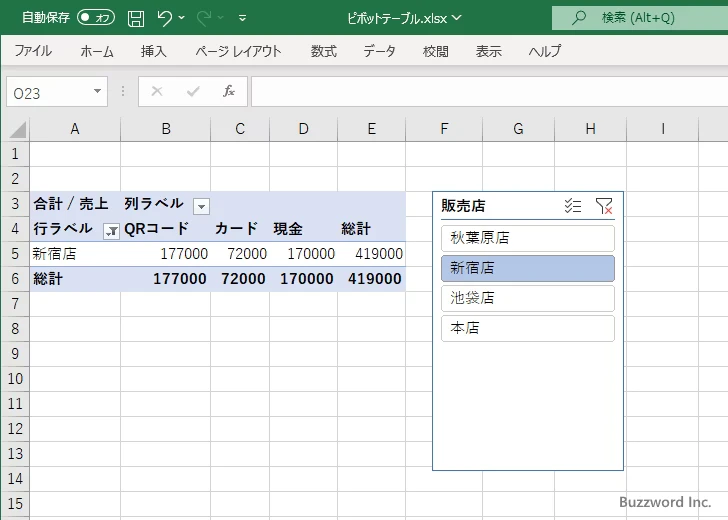
Task: Switch to the ホーム ribbon tab
Action: coord(97,51)
